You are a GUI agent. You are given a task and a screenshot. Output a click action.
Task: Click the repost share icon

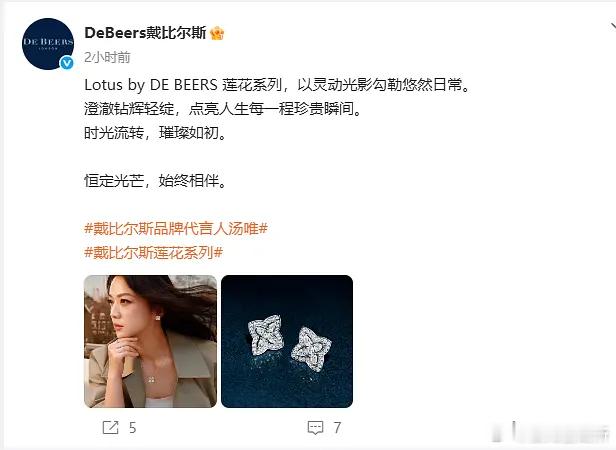110,427
